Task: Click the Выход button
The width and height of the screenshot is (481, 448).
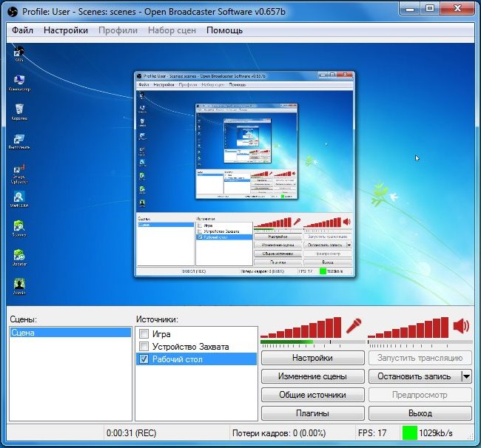Action: point(420,413)
